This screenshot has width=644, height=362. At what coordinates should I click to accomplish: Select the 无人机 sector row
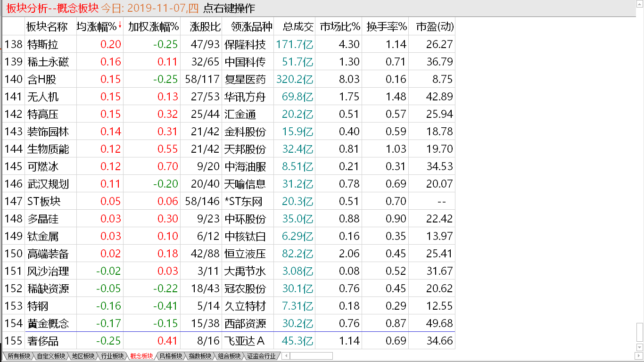click(229, 97)
